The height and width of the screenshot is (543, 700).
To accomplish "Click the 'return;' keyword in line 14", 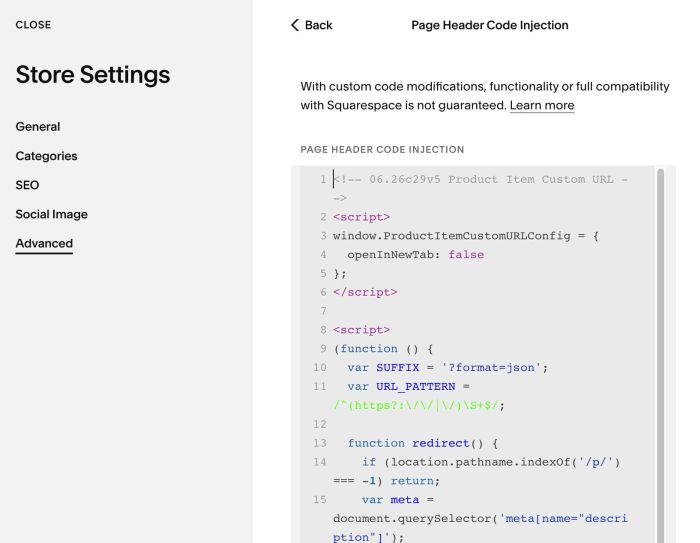I will 415,481.
